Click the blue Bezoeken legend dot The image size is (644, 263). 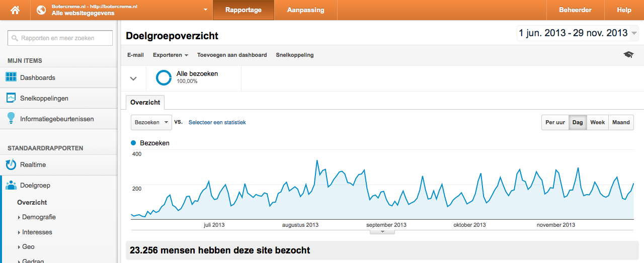tap(133, 143)
